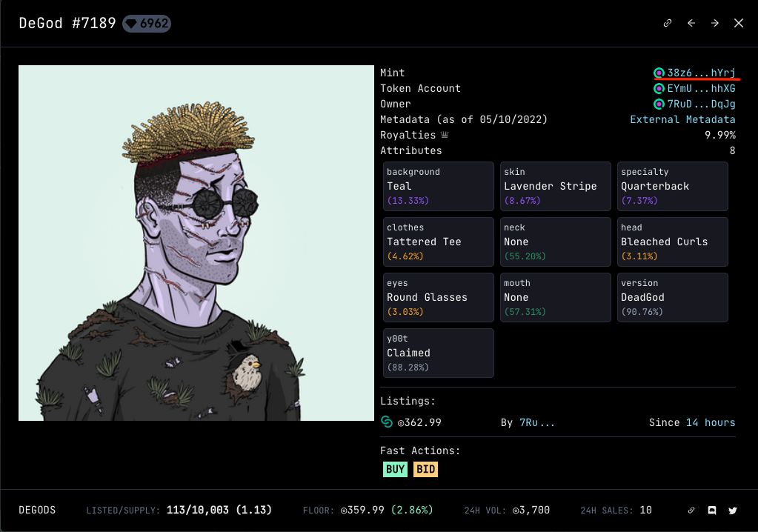The image size is (758, 532).
Task: Open External Metadata link
Action: (x=682, y=119)
